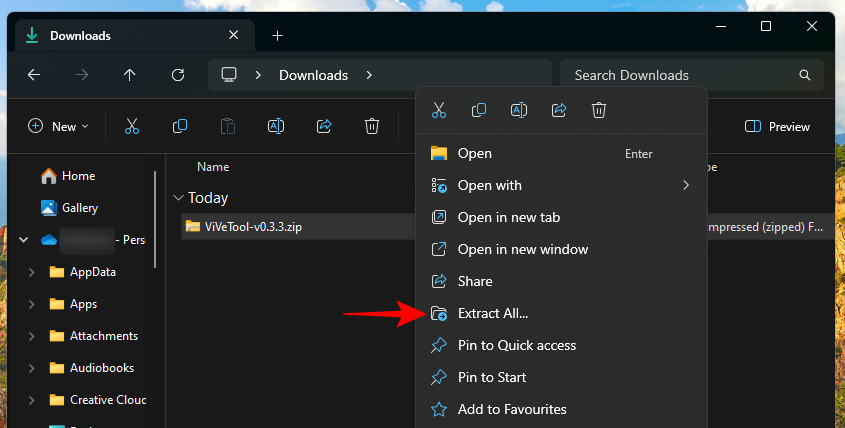Open Gallery in the navigation pane

click(x=79, y=208)
